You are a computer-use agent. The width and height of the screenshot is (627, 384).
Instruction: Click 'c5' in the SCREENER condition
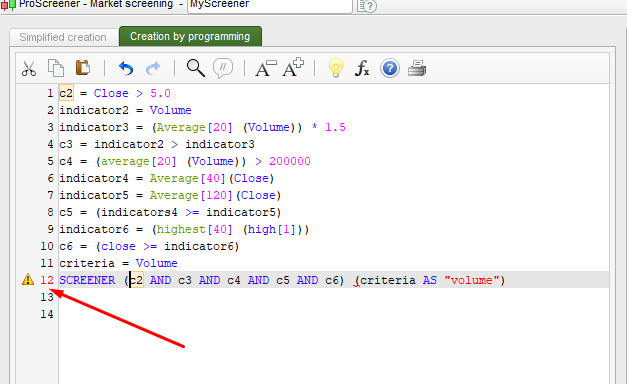[283, 280]
